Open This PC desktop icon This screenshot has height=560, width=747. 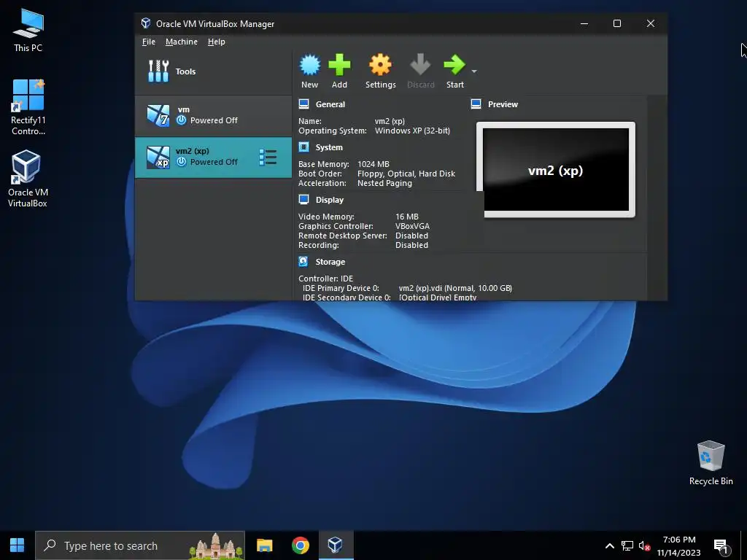(28, 30)
